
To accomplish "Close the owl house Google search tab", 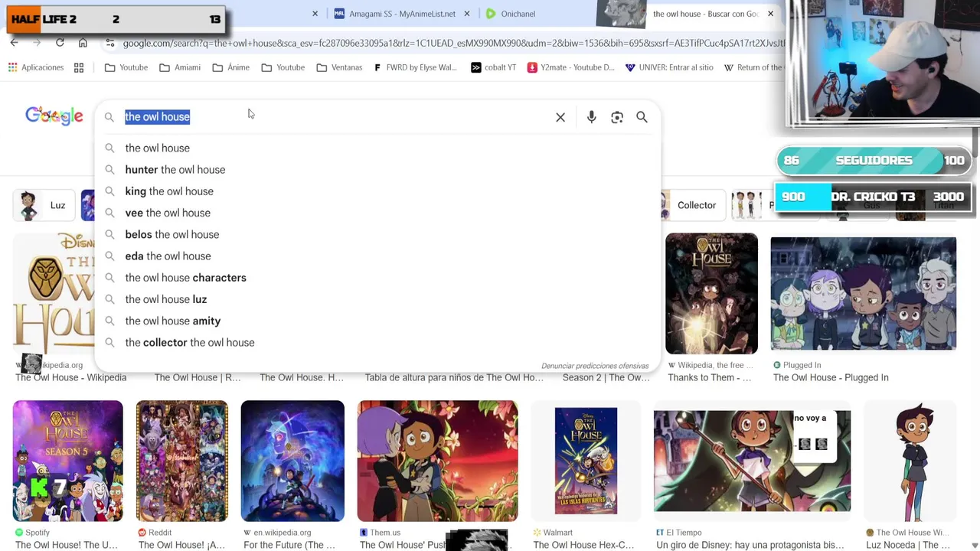I will 770,14.
